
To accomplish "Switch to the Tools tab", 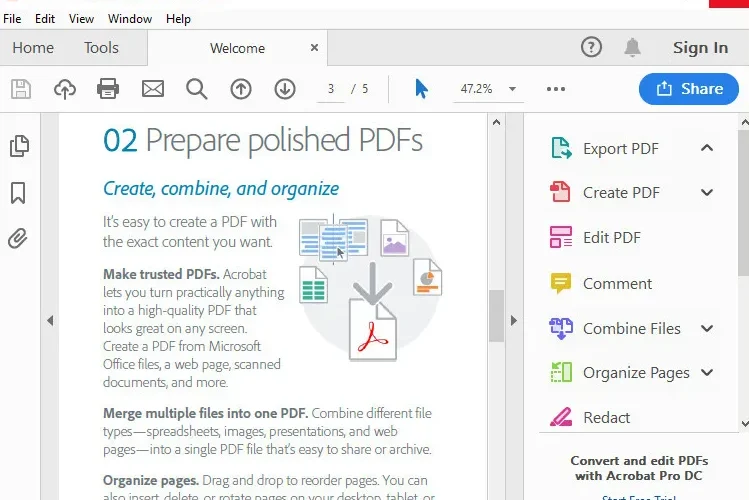I will (101, 48).
